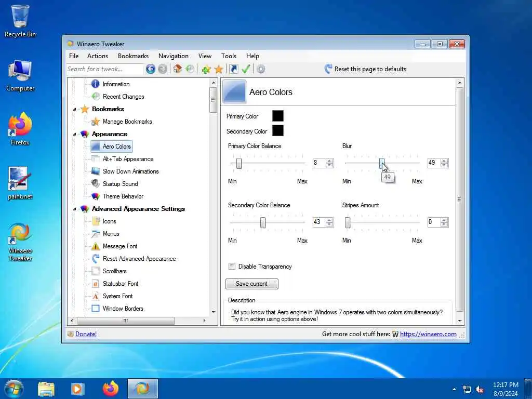This screenshot has height=399, width=532.
Task: Click the Secondary Color Balance slider thumb
Action: (x=262, y=222)
